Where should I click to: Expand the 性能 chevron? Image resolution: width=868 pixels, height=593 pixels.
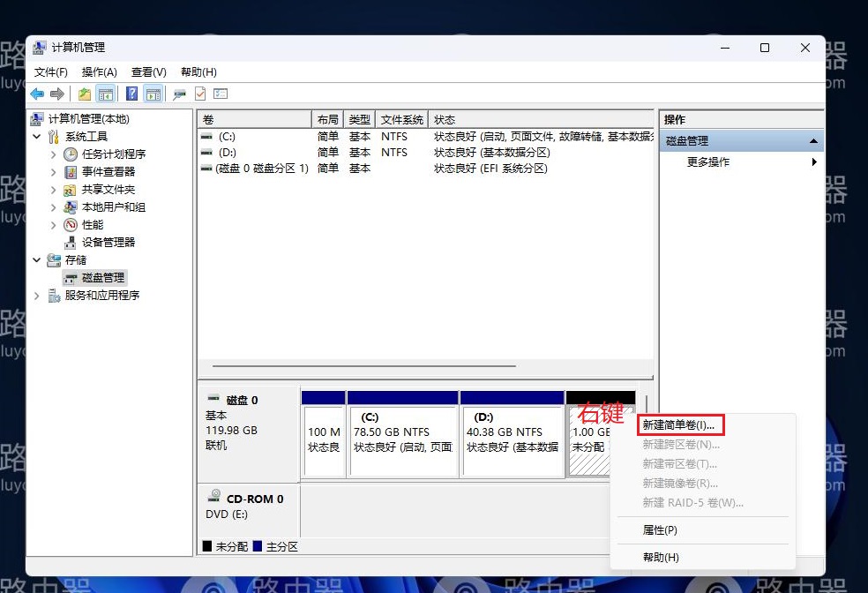(53, 225)
